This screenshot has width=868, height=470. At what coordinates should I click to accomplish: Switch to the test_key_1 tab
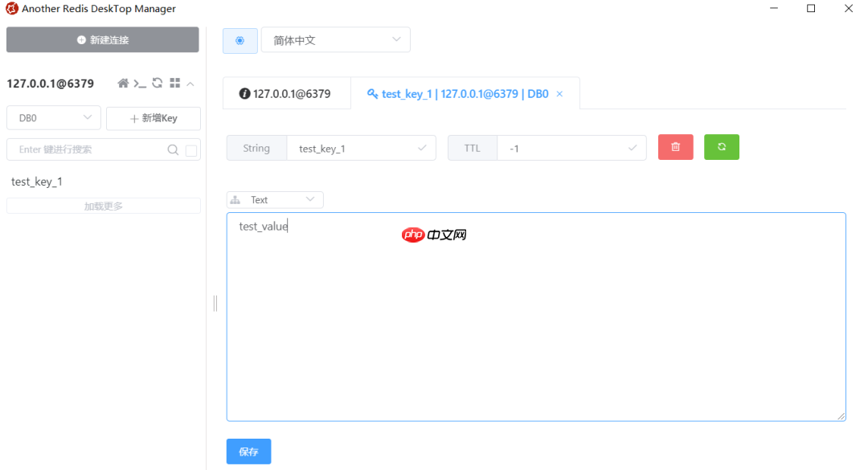[454, 93]
